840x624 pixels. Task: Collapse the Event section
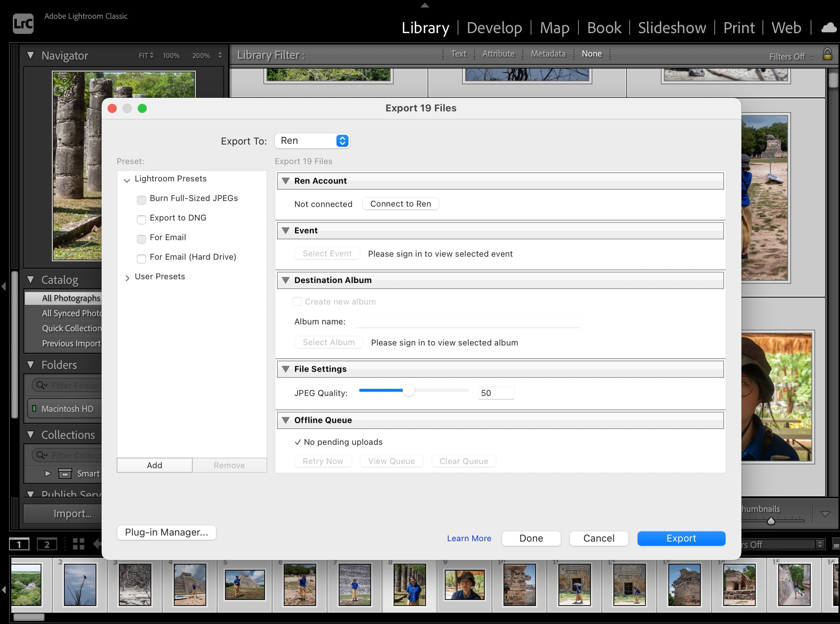(286, 230)
